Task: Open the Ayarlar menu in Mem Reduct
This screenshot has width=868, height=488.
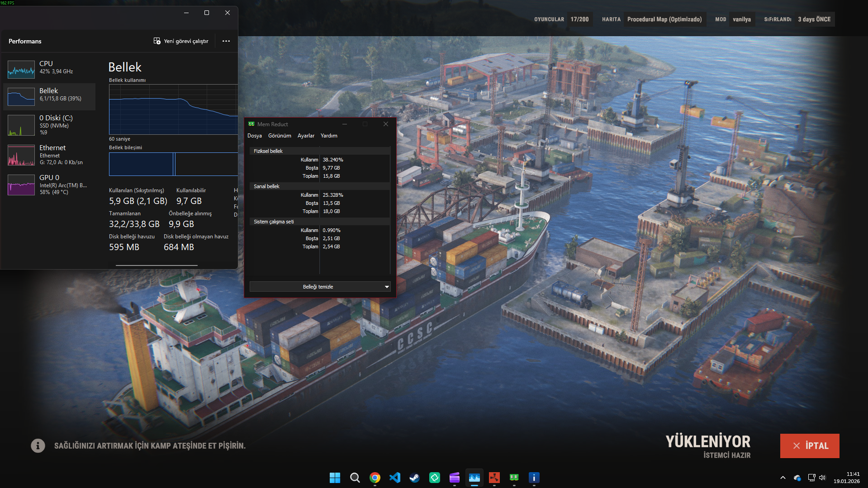Action: click(306, 136)
